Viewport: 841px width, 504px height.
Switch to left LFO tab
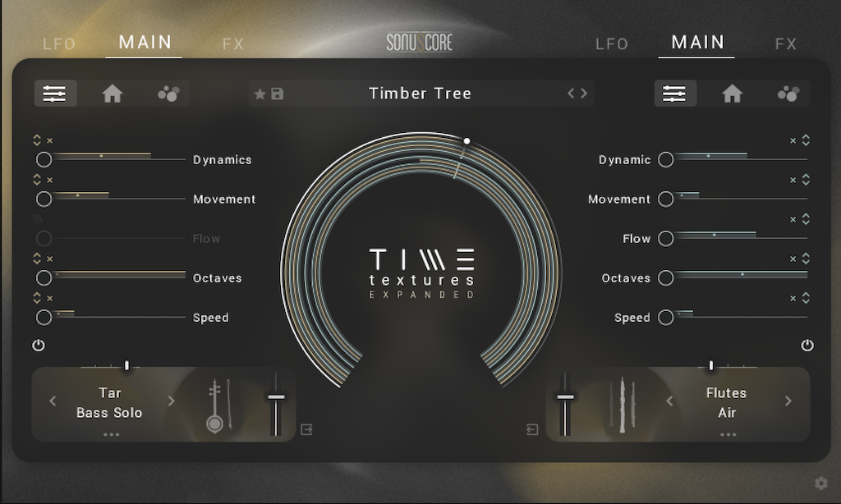coord(59,44)
